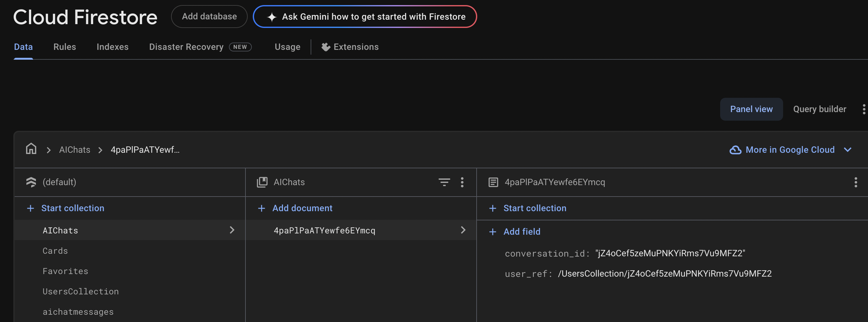
Task: Click the 4paPlPaATYewfe6EYmcq panel header title
Action: pos(555,182)
